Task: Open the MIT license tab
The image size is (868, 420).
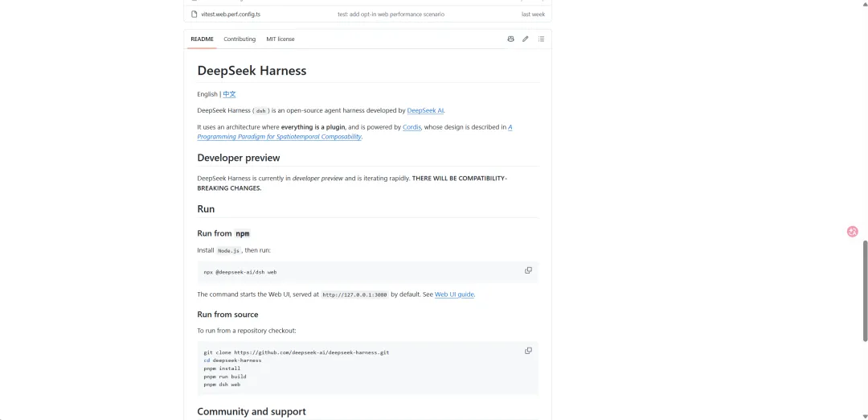Action: click(280, 39)
